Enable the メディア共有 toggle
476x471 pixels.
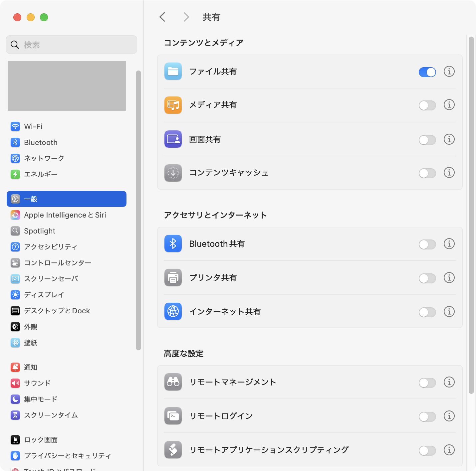(x=427, y=105)
